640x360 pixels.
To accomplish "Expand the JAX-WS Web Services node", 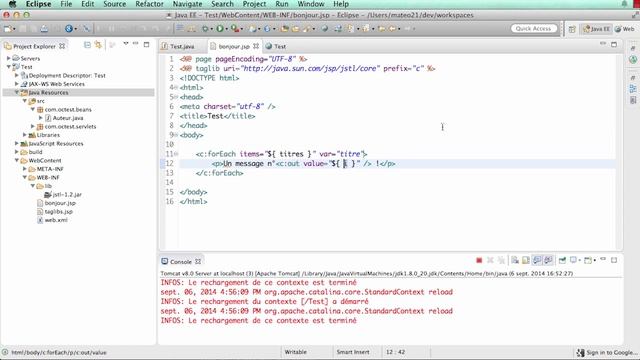I will [17, 84].
